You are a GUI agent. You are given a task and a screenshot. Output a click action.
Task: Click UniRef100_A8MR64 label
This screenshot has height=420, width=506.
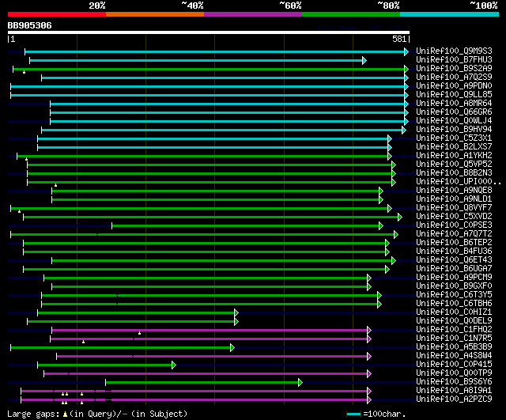(x=454, y=104)
